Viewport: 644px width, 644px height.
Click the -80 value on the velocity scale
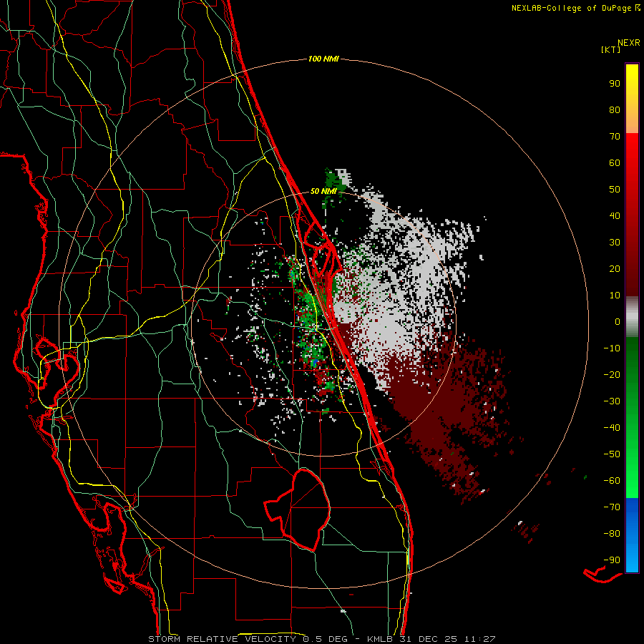pos(612,534)
